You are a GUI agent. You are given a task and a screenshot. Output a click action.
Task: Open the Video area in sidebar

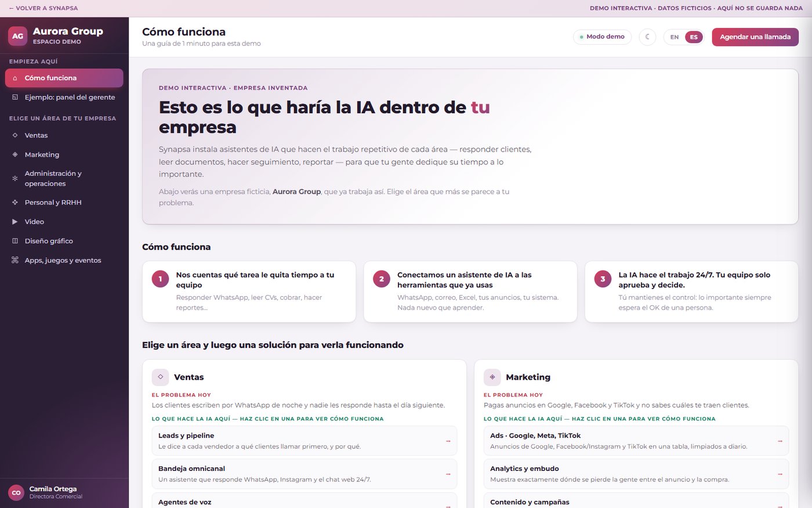click(64, 222)
